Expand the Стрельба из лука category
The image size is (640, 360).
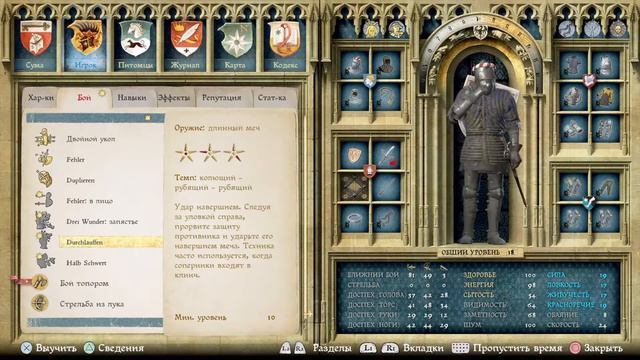coord(92,304)
